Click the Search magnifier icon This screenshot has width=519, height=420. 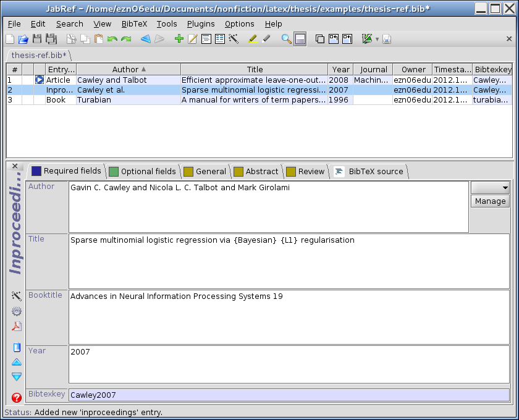tap(286, 39)
